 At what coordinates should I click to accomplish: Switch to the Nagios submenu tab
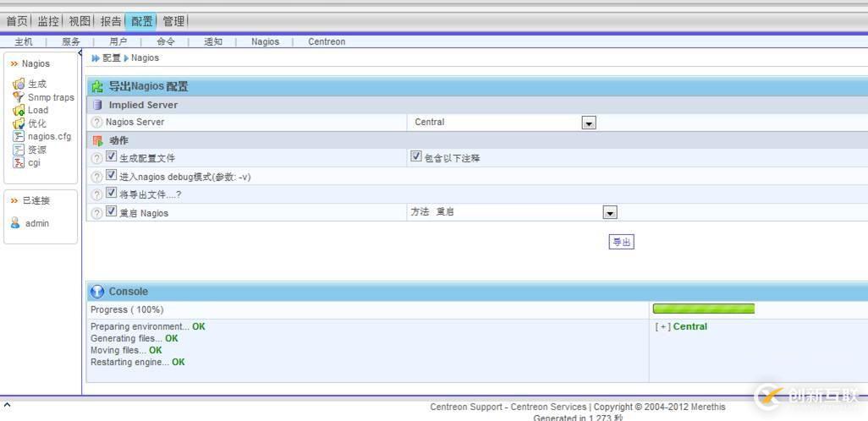pos(265,41)
